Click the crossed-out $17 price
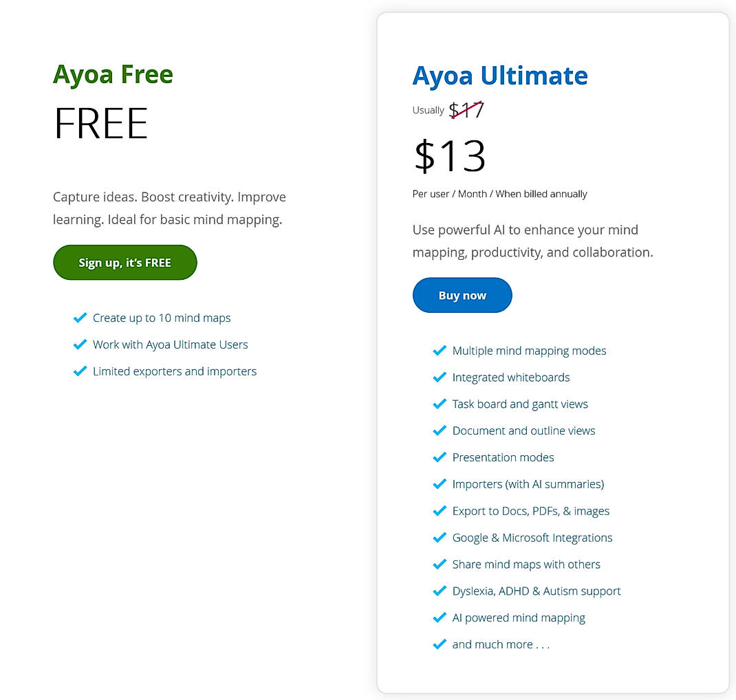Screen dimensions: 736x700 click(466, 109)
